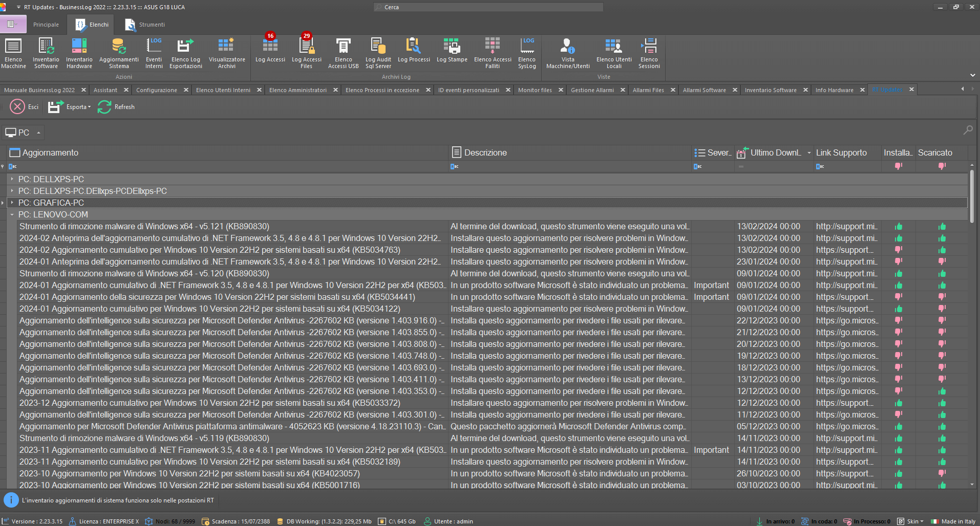Click the Esci exit button
Image resolution: width=980 pixels, height=526 pixels.
(x=24, y=107)
